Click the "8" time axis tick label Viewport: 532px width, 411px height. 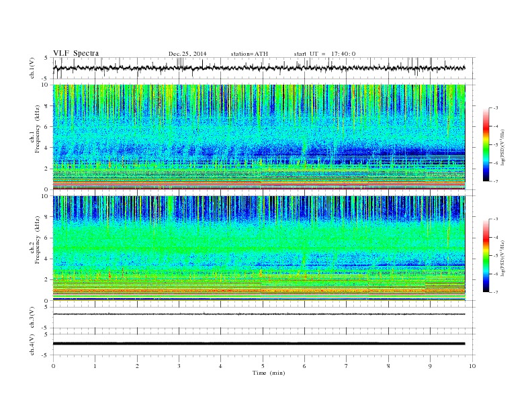[x=388, y=366]
